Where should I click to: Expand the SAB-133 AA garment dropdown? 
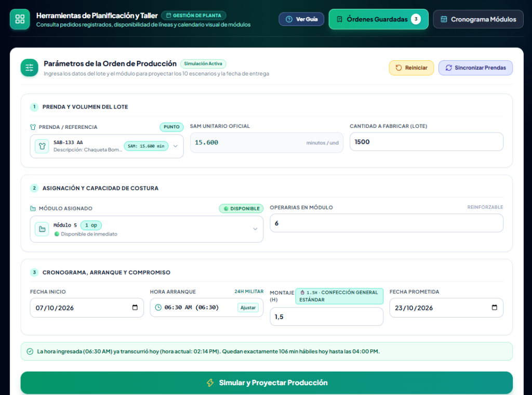176,146
